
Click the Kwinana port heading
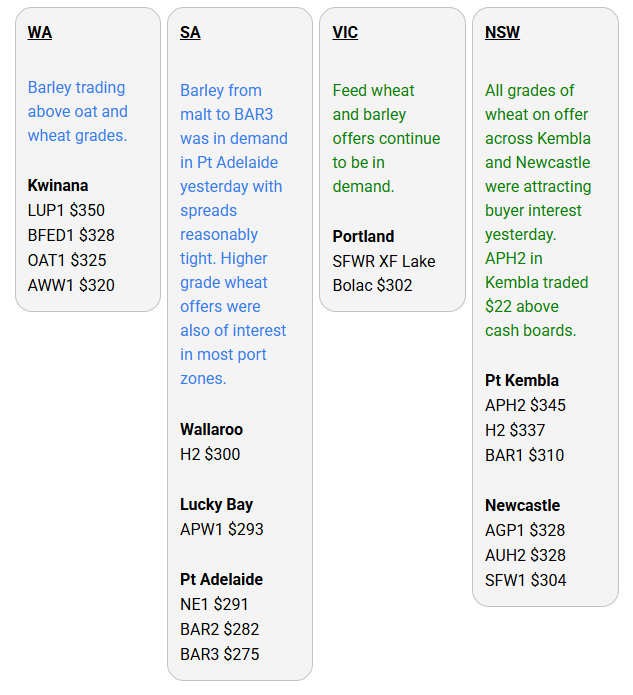[58, 185]
